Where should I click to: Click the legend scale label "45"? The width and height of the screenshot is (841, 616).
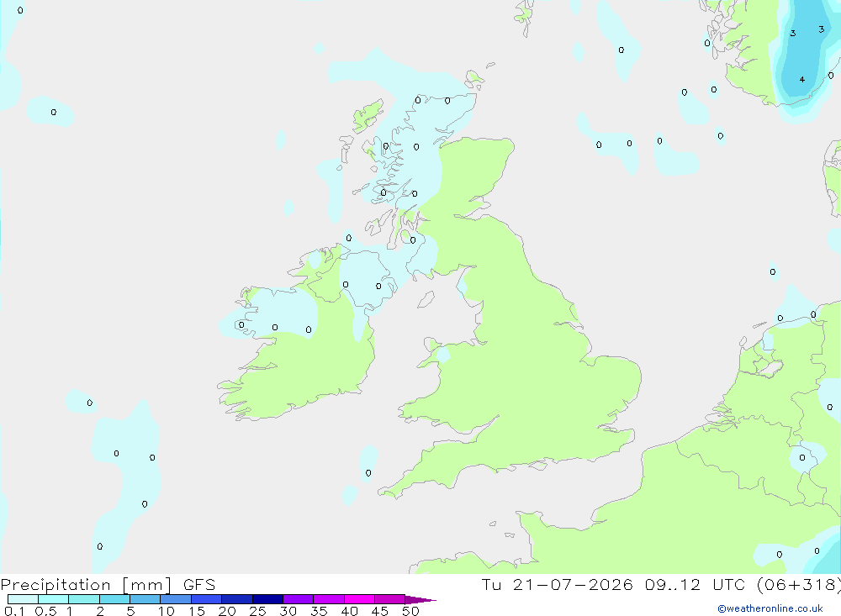pos(380,611)
